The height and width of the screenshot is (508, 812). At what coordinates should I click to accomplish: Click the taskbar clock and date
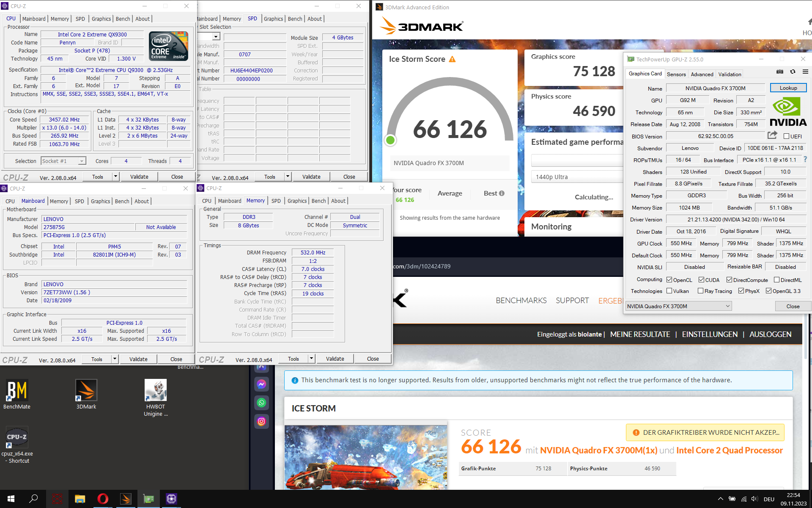click(x=793, y=499)
